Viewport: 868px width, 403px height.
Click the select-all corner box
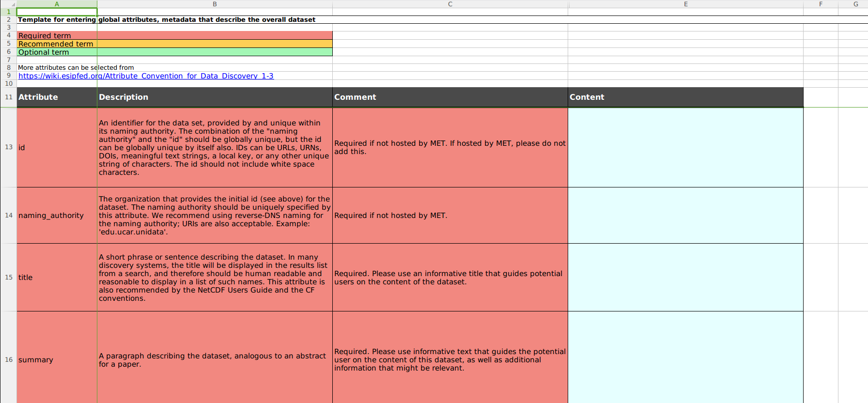(x=8, y=4)
